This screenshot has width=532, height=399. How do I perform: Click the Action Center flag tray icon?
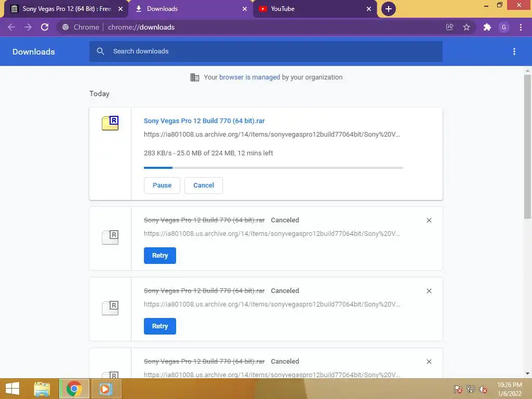458,389
